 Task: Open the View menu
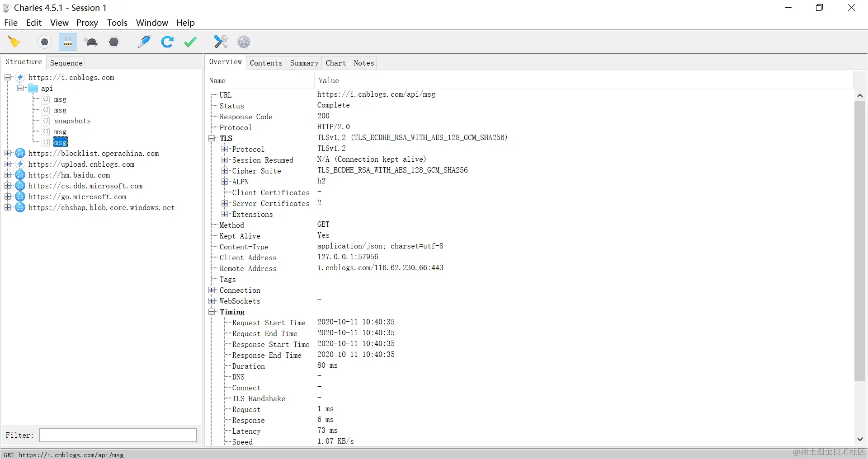pyautogui.click(x=59, y=23)
